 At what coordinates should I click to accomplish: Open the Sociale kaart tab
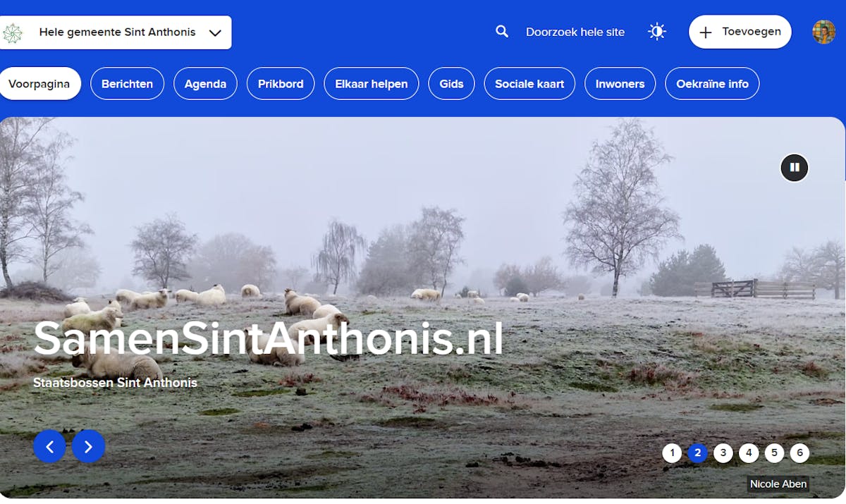coord(529,84)
